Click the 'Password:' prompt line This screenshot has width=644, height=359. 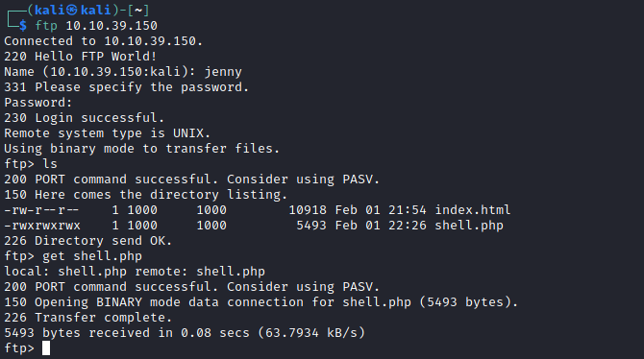tap(38, 103)
